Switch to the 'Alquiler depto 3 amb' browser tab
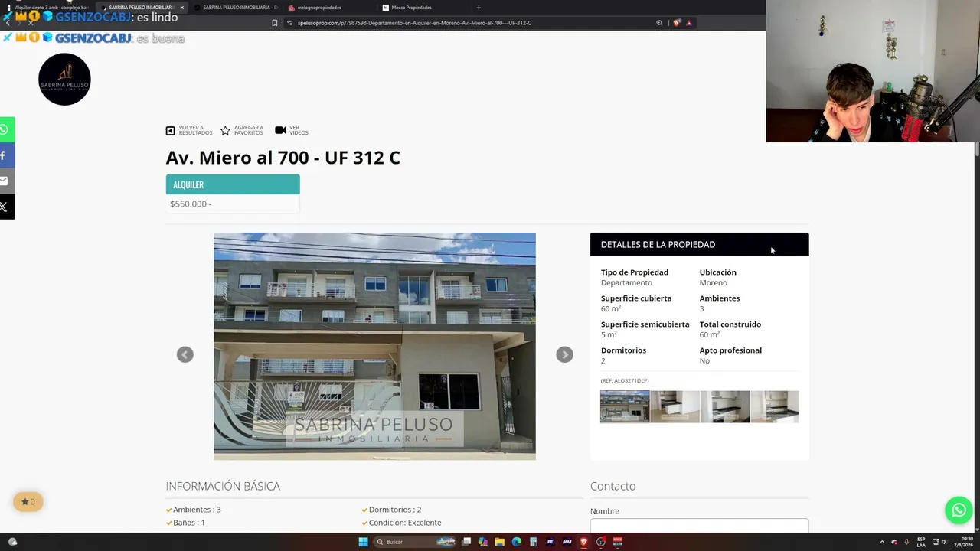Viewport: 980px width, 551px height. tap(47, 8)
